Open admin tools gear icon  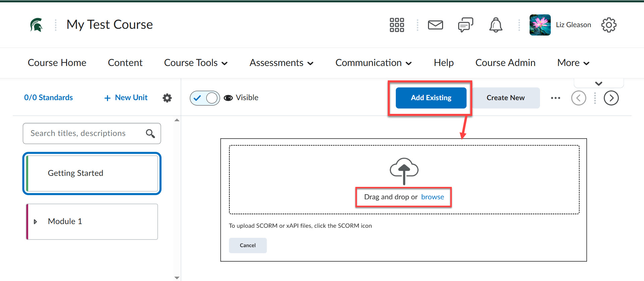pyautogui.click(x=609, y=25)
